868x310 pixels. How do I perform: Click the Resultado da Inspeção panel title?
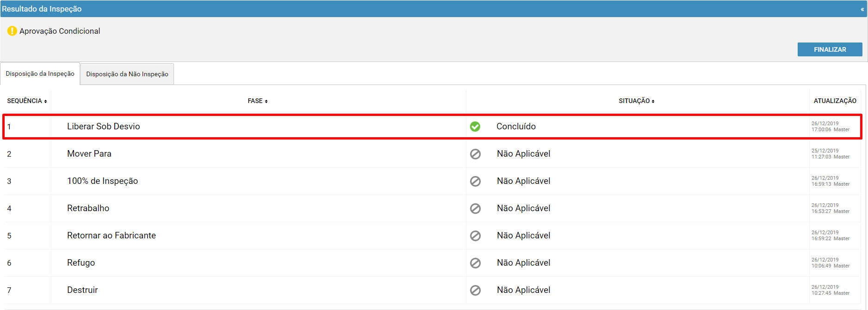tap(42, 9)
